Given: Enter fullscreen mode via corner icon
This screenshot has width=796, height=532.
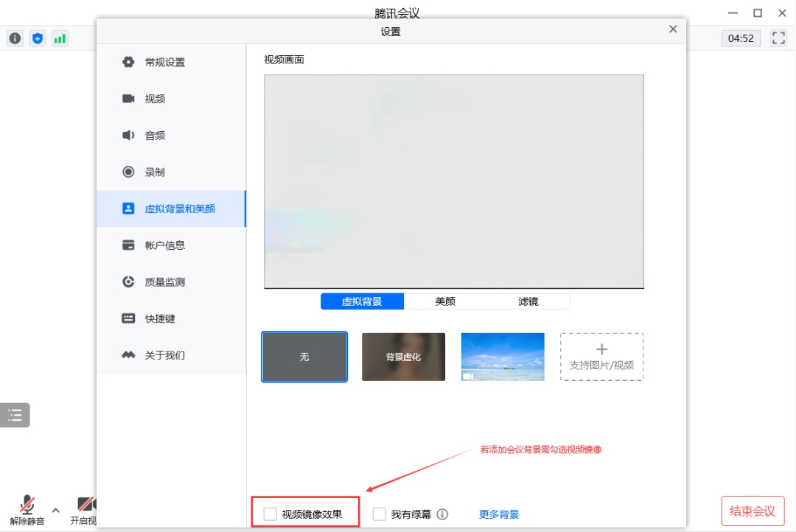Looking at the screenshot, I should pos(778,38).
